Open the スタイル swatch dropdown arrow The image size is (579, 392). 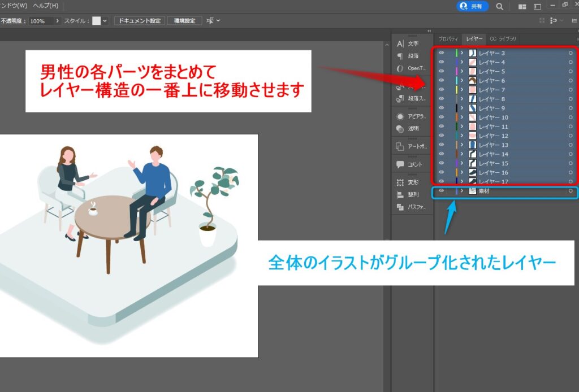tap(105, 21)
